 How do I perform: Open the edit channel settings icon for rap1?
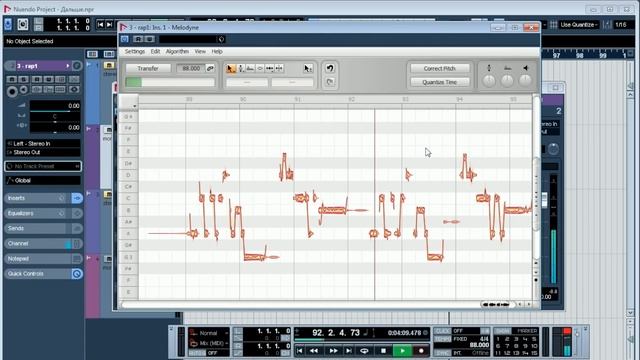[77, 66]
